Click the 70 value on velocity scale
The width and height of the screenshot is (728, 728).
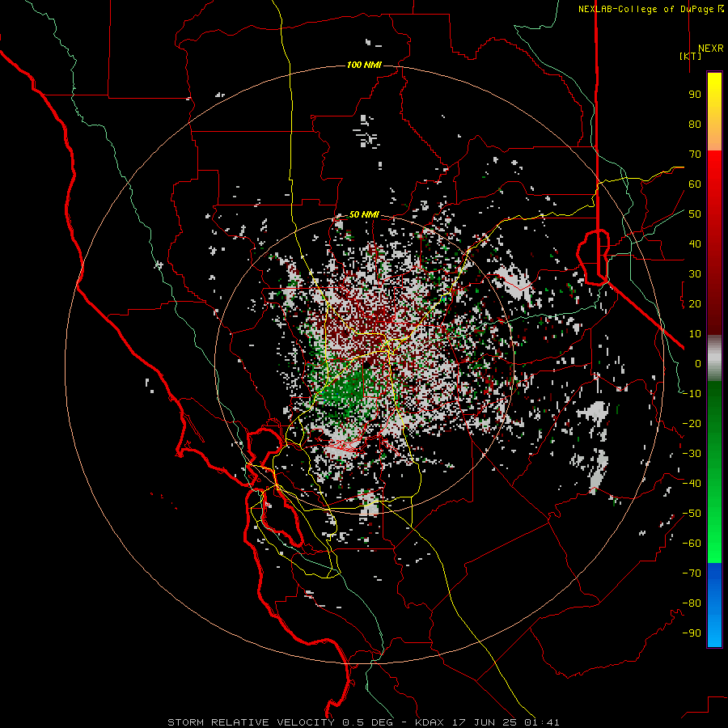[x=695, y=154]
